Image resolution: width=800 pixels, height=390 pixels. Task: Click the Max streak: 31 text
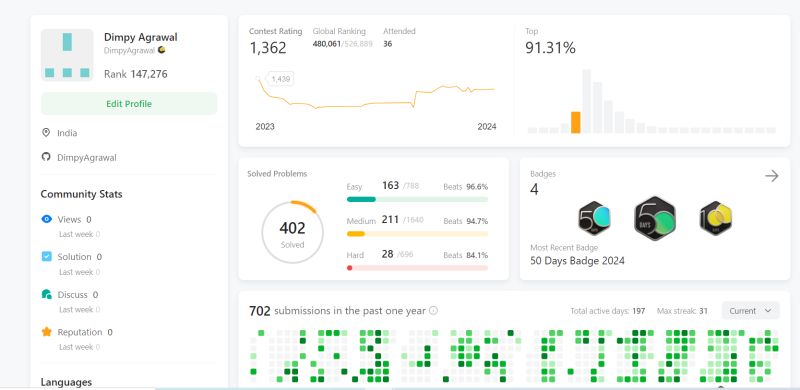[682, 311]
